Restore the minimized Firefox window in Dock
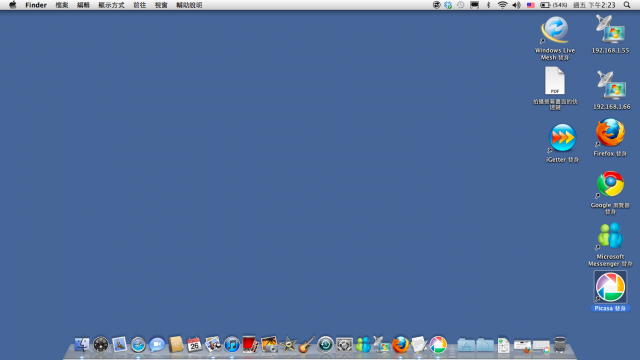This screenshot has height=360, width=640. (x=522, y=346)
